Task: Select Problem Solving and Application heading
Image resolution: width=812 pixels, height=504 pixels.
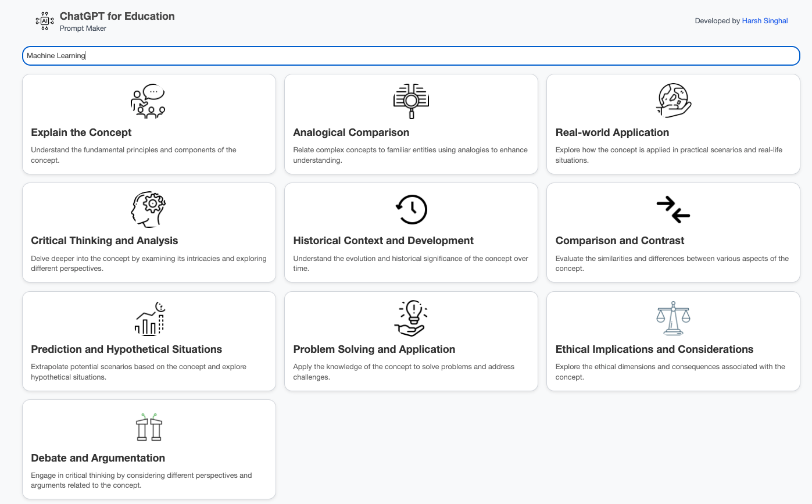Action: 374,349
